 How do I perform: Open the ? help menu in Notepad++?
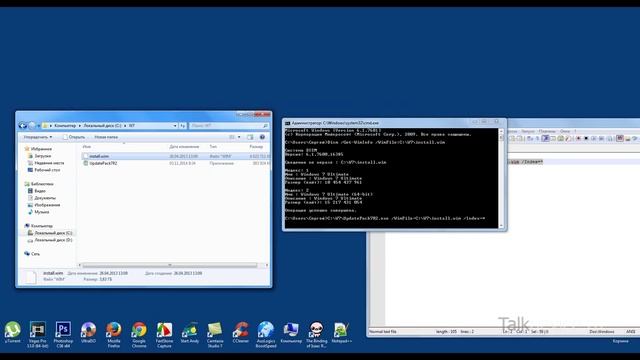[x=575, y=131]
